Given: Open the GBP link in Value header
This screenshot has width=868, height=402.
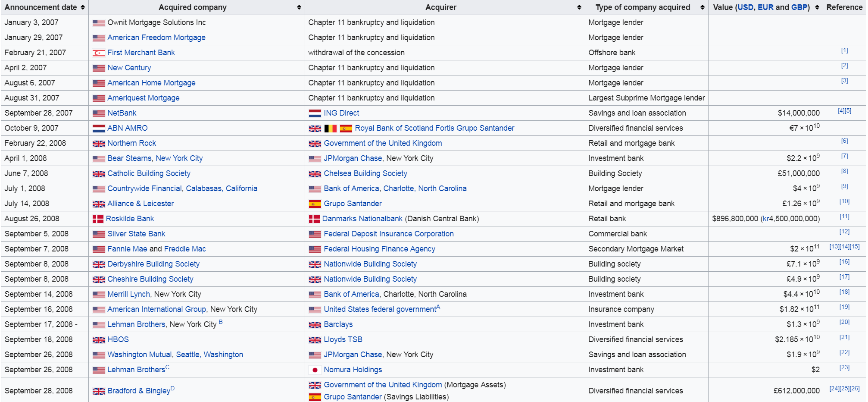Looking at the screenshot, I should coord(799,7).
